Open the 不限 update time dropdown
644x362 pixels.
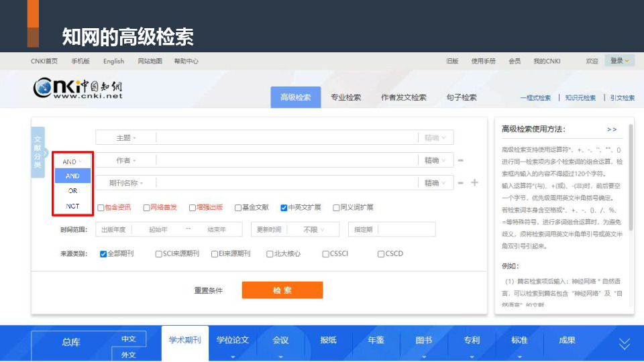[x=313, y=230]
